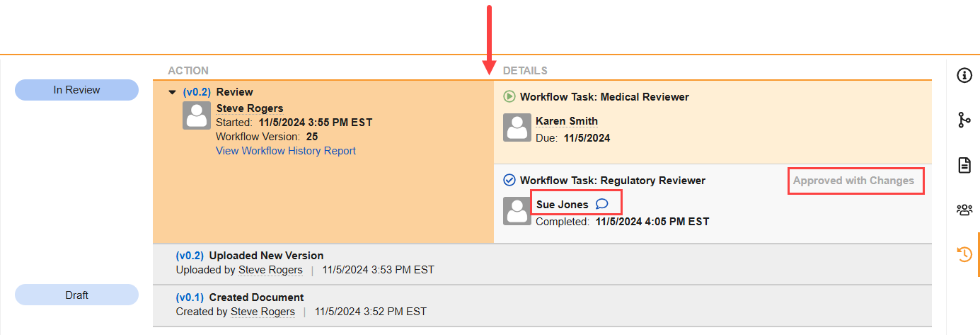Open v0.2 link in Uploaded New Version
The width and height of the screenshot is (980, 335).
[x=190, y=256]
